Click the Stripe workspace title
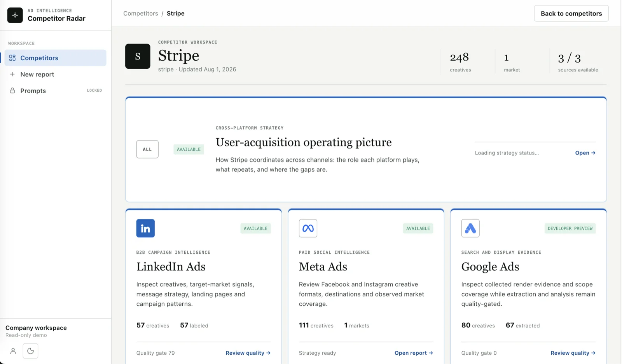 pos(178,56)
